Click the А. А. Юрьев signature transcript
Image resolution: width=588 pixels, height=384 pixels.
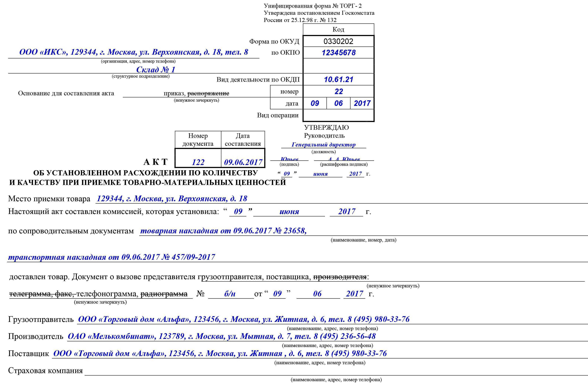(344, 159)
